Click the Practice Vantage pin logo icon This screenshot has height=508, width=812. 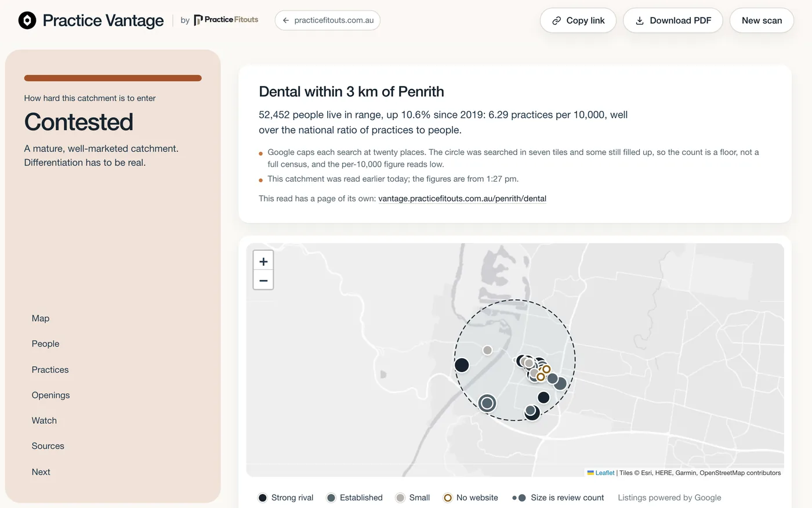tap(27, 20)
